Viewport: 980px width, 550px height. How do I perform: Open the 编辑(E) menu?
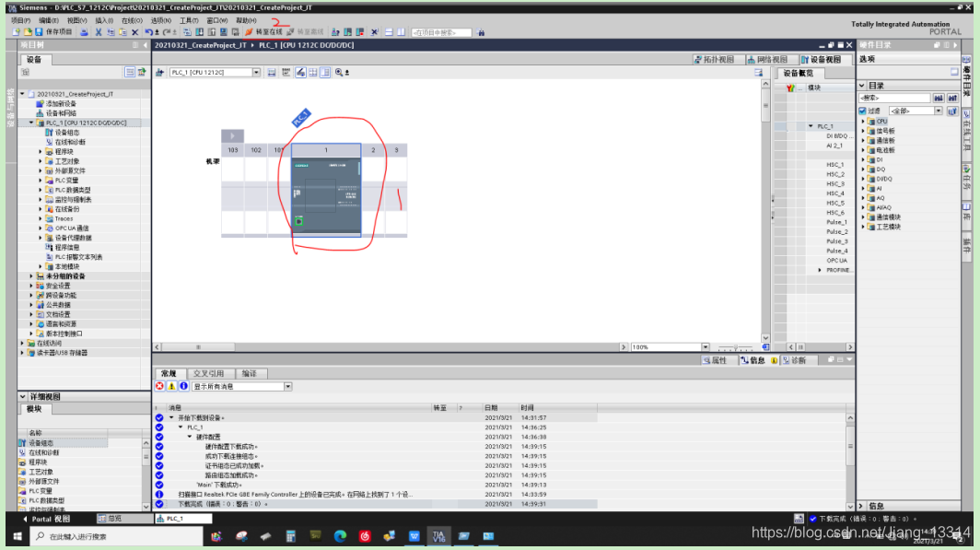coord(48,20)
